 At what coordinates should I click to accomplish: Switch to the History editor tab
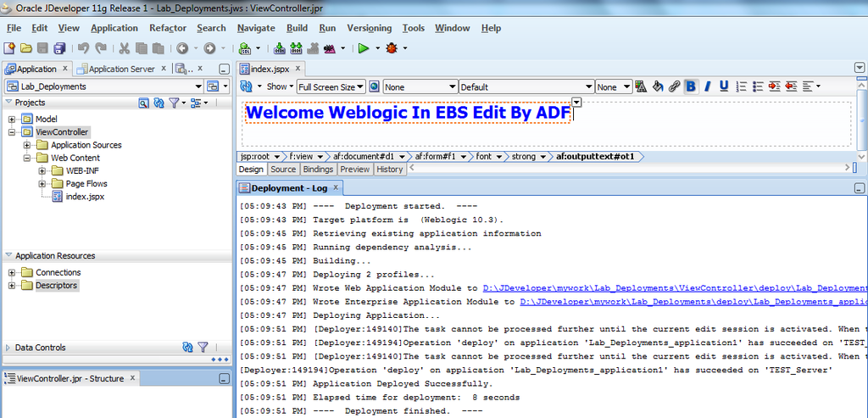pos(390,170)
